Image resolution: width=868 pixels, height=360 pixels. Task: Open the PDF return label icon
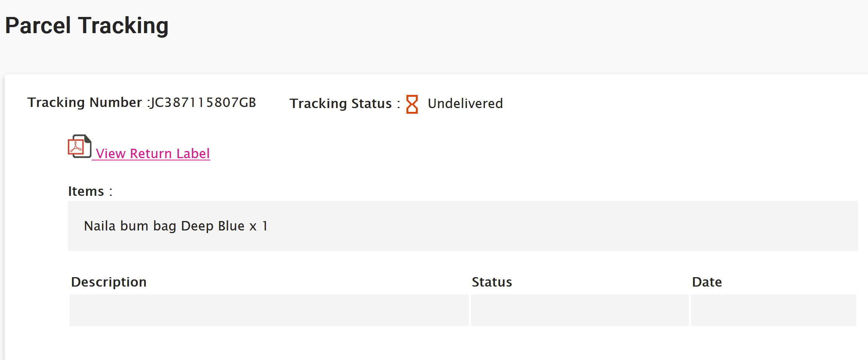79,146
